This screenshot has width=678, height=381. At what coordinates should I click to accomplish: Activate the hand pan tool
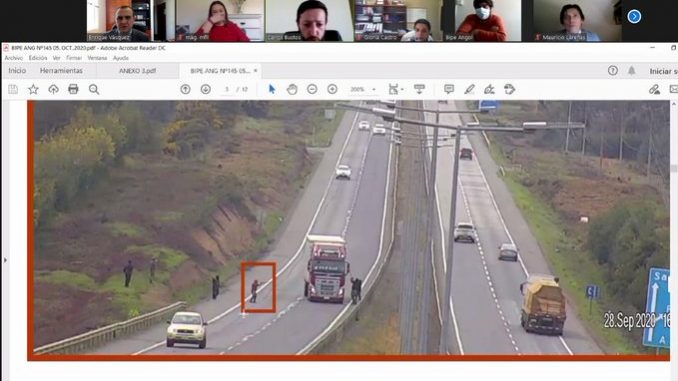click(292, 90)
